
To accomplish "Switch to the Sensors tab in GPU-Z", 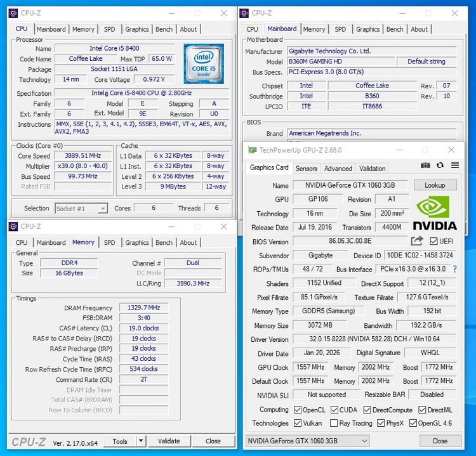I will 307,169.
